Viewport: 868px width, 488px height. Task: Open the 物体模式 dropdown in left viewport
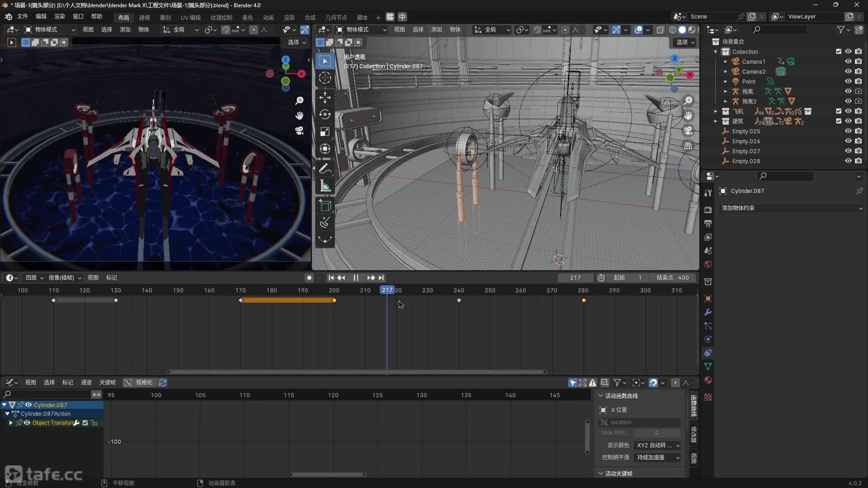pyautogui.click(x=50, y=30)
